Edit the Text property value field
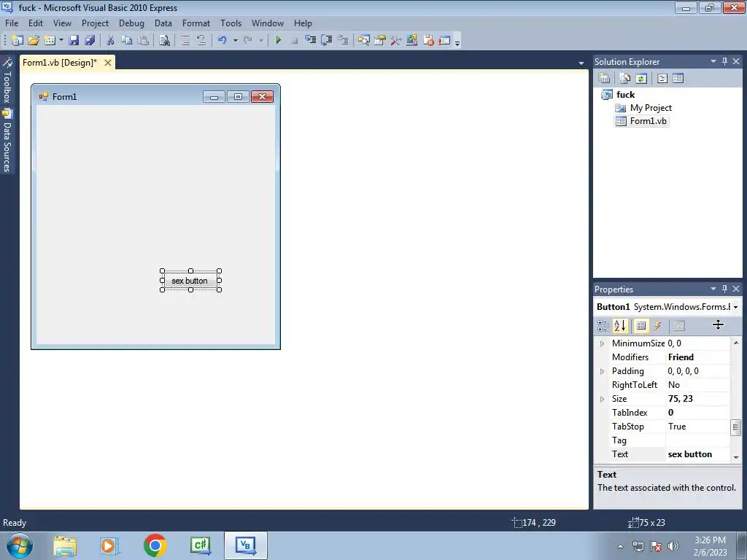Image resolution: width=747 pixels, height=560 pixels. [697, 454]
